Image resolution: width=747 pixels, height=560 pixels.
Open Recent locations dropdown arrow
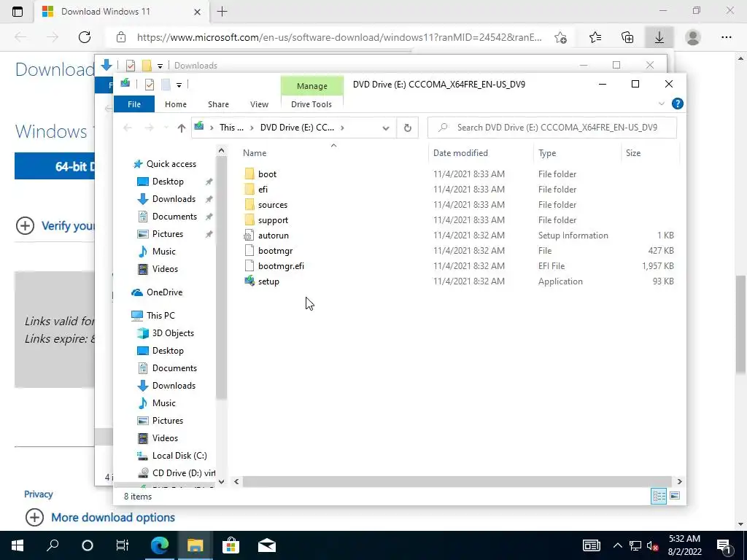pos(166,128)
